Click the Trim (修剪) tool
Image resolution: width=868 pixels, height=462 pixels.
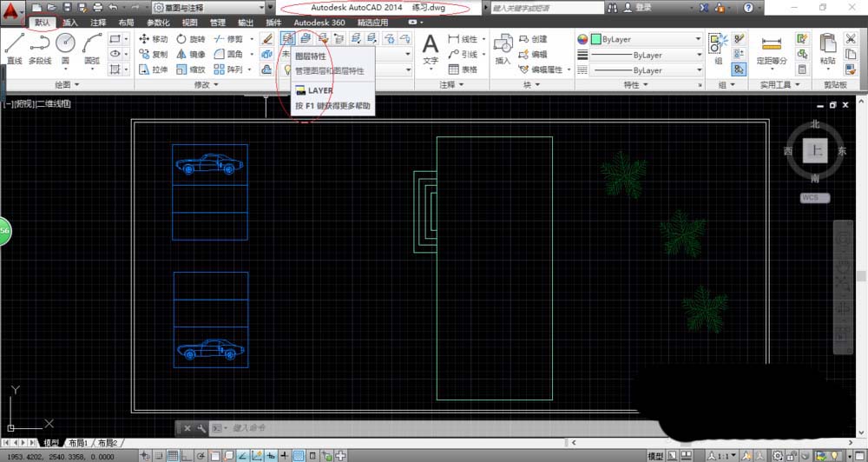point(228,39)
